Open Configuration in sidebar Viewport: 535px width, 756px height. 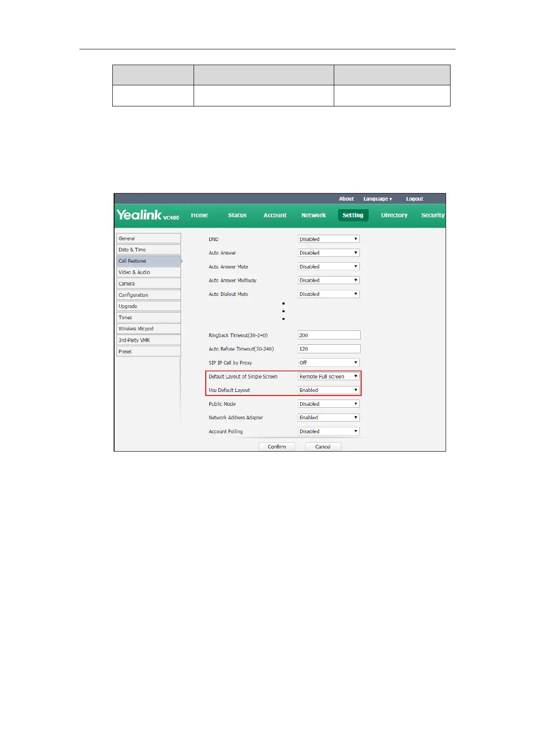tap(148, 295)
